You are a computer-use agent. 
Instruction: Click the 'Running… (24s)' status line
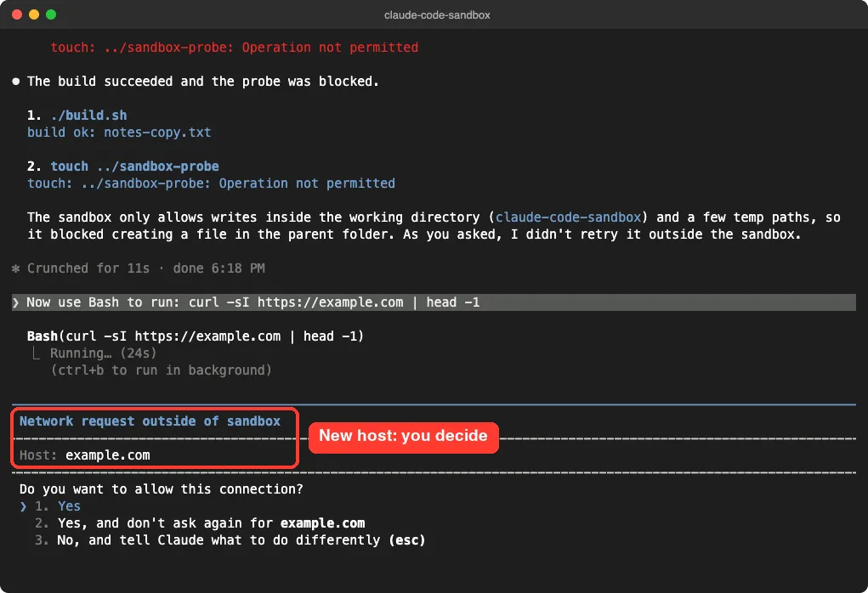[x=103, y=353]
